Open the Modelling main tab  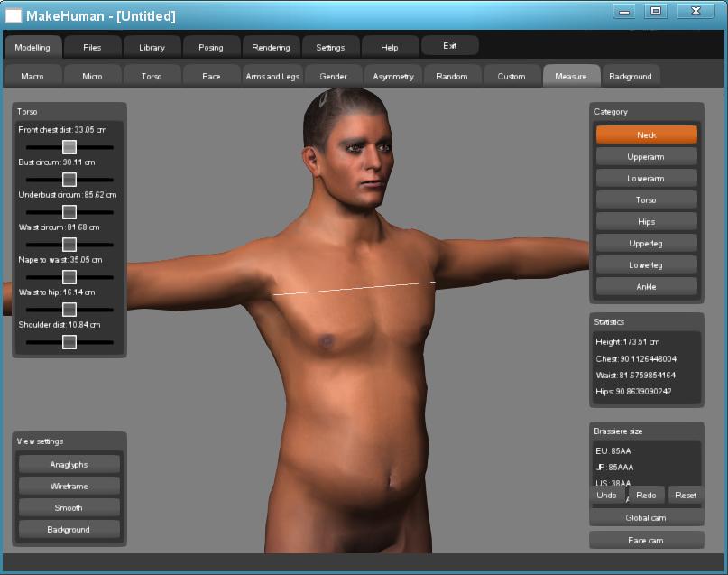point(32,47)
